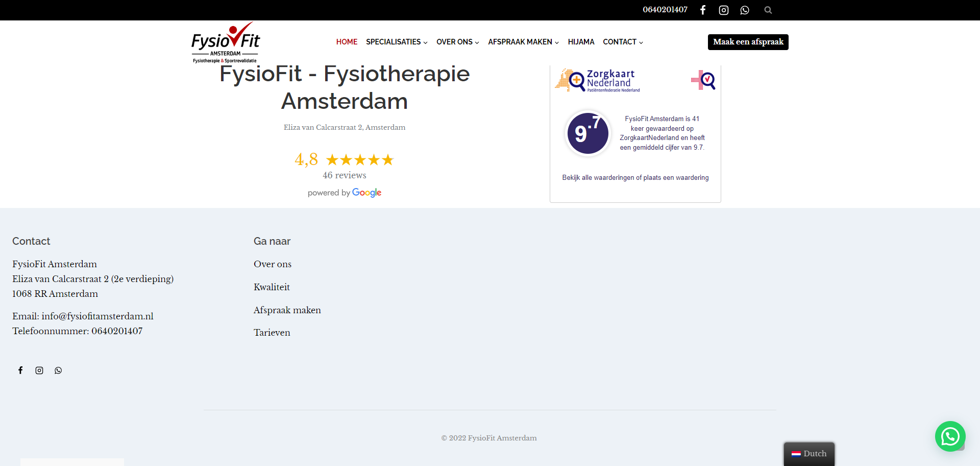This screenshot has height=466, width=980.
Task: Open Instagram icon in top black bar
Action: coord(724,10)
